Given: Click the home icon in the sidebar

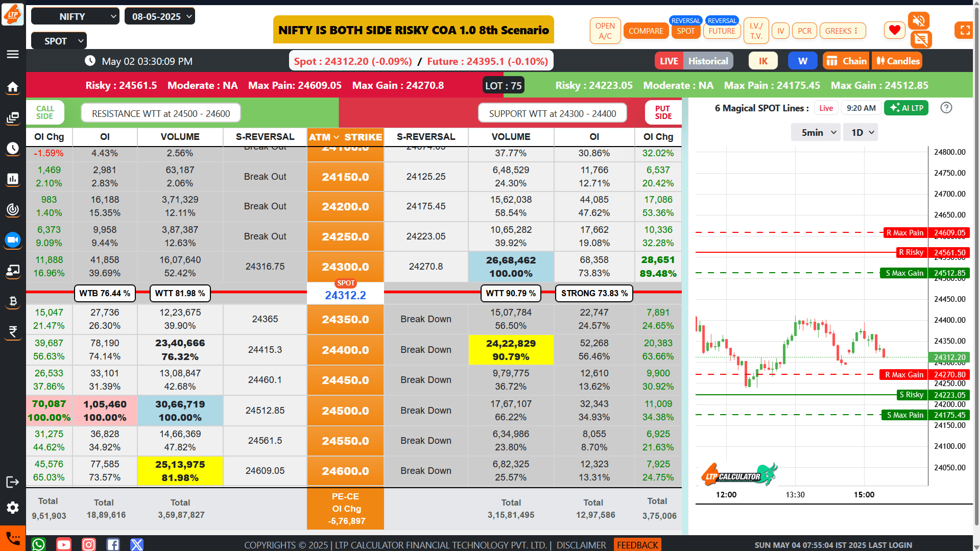Looking at the screenshot, I should tap(13, 87).
